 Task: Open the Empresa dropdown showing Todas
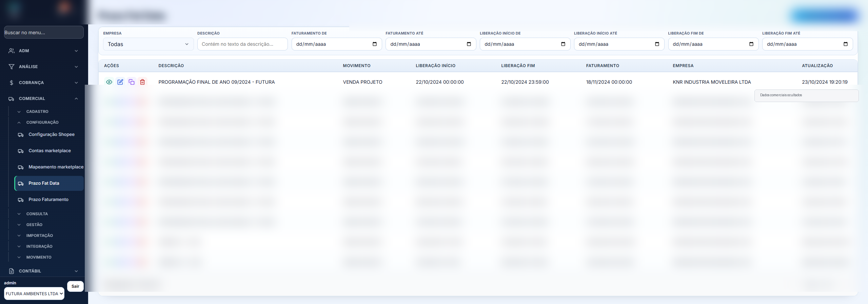click(x=148, y=44)
